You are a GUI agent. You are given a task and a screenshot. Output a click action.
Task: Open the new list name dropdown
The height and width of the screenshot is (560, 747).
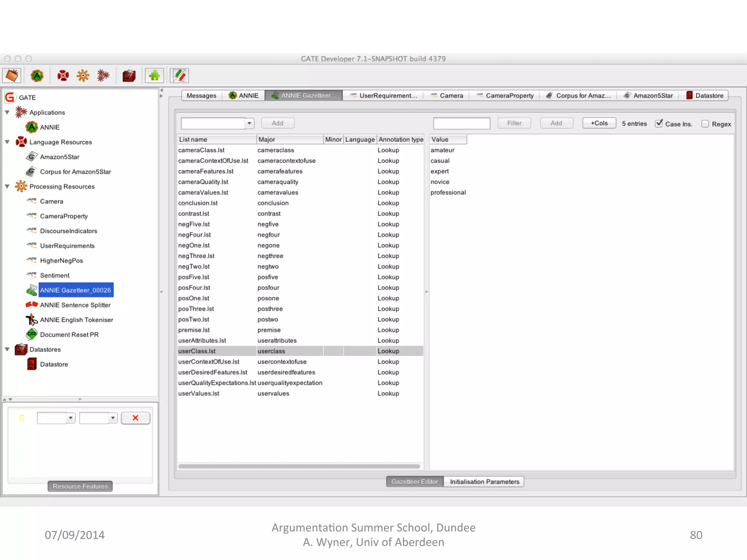click(249, 123)
